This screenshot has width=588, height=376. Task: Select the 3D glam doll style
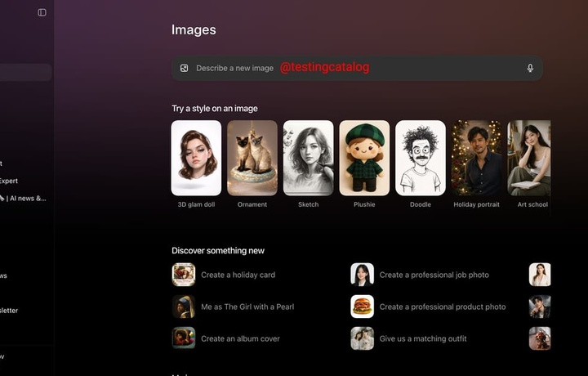tap(196, 158)
